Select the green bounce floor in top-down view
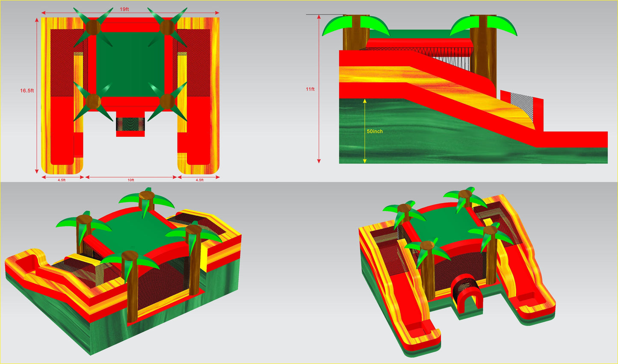The width and height of the screenshot is (618, 364). pos(130,64)
